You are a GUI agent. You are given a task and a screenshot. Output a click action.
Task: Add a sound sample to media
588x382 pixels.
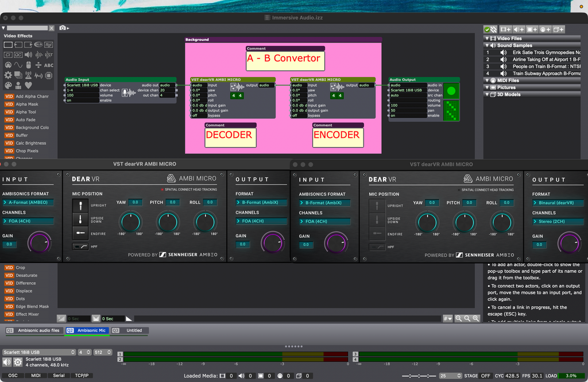[x=519, y=29]
